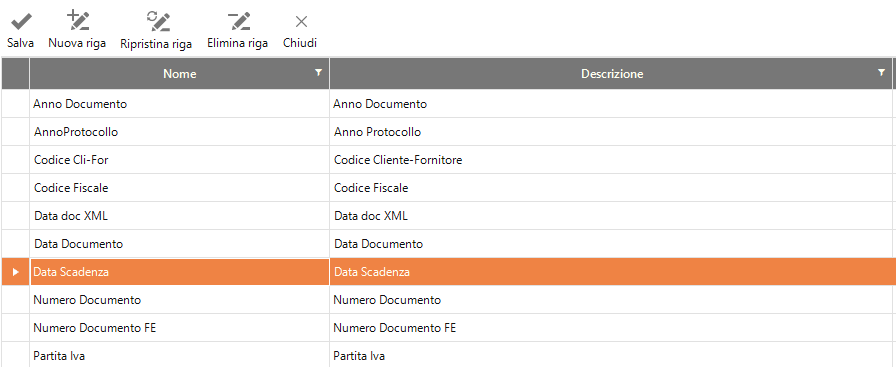Click the current-row arrow indicator for Data Scadenza
Image resolution: width=896 pixels, height=367 pixels.
coord(16,272)
